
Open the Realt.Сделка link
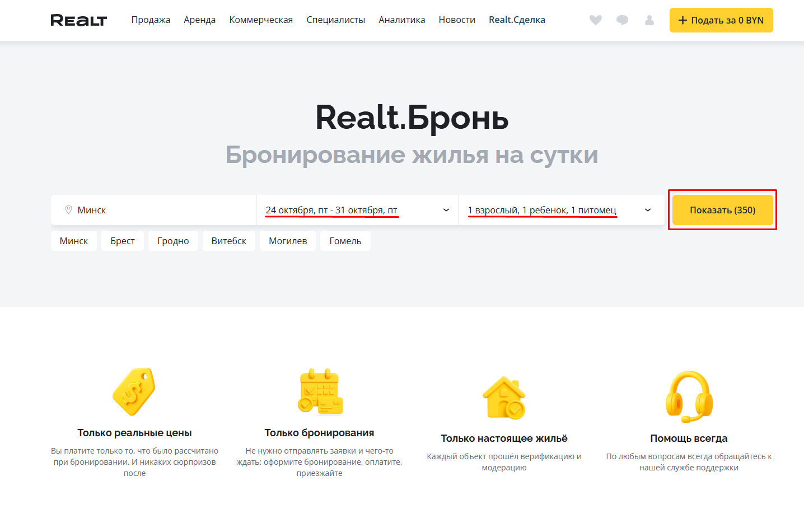coord(517,20)
